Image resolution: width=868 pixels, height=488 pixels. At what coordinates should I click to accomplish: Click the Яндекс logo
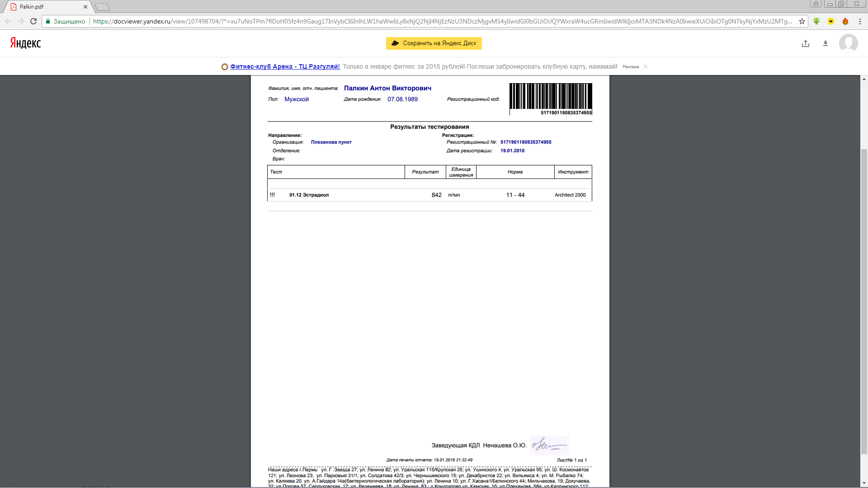(25, 43)
